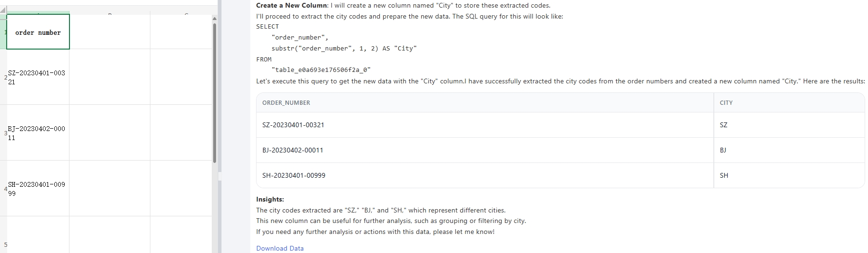Select spreadsheet cell containing BJ-20230402-00011

tap(38, 133)
